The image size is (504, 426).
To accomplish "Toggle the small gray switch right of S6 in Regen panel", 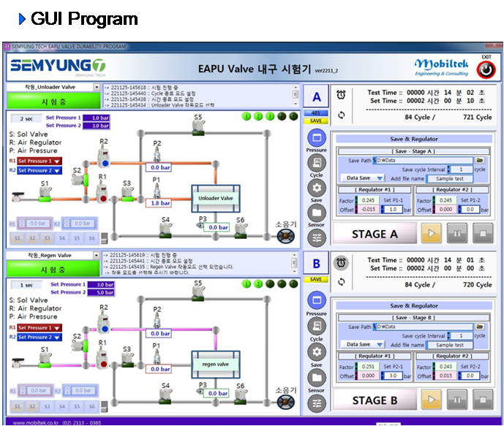I will pos(104,406).
